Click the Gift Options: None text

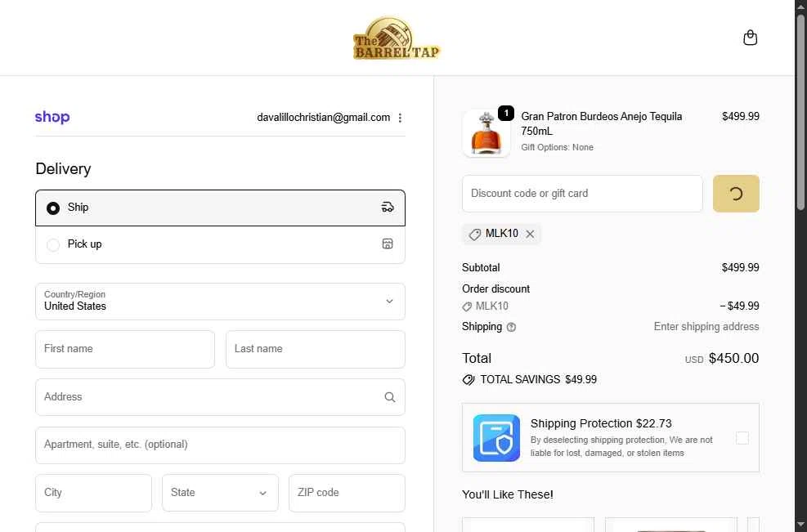(557, 147)
